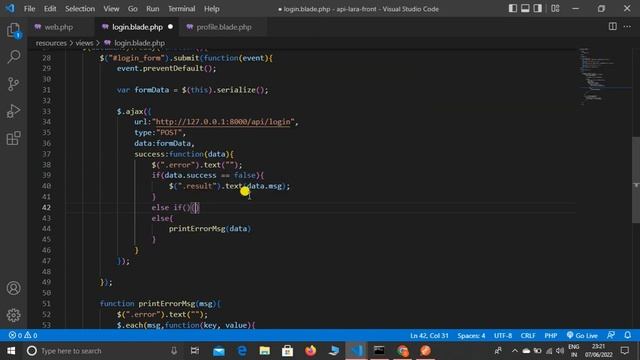Open the Selection menu
Image resolution: width=640 pixels, height=360 pixels.
pos(80,9)
